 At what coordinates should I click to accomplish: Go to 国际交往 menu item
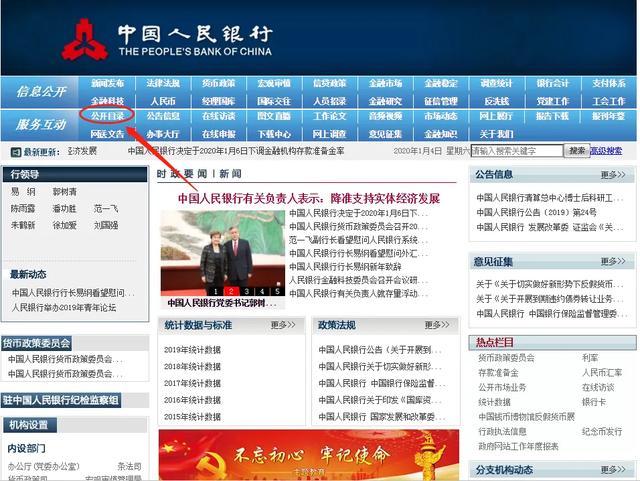(274, 101)
